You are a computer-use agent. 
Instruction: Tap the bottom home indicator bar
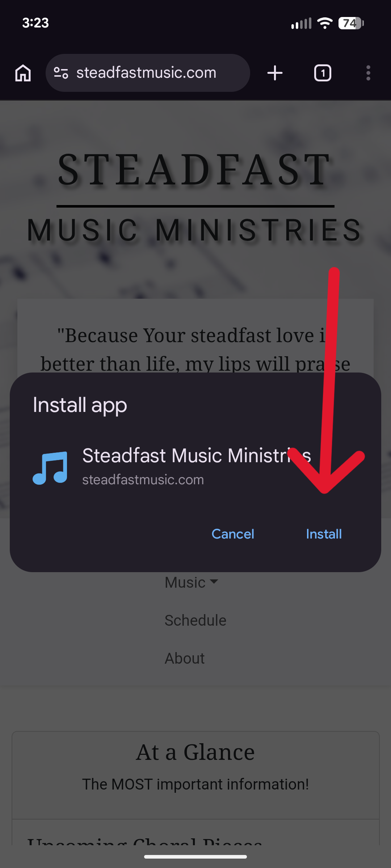(195, 856)
